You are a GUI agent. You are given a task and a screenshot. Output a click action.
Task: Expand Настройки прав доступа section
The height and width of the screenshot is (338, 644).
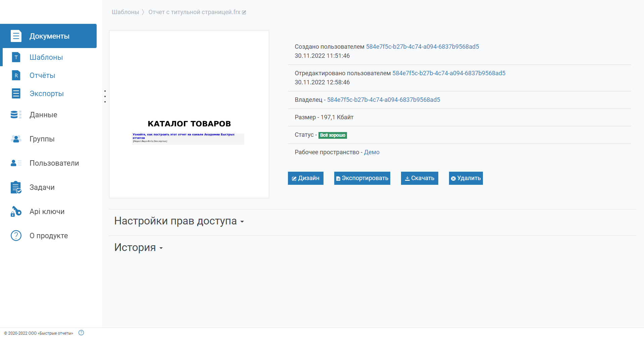click(179, 221)
